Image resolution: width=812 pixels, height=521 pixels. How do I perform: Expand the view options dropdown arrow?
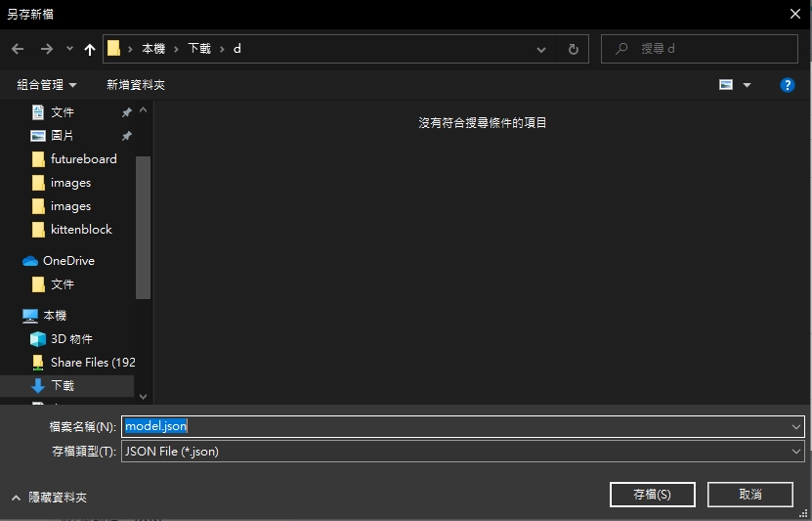748,85
